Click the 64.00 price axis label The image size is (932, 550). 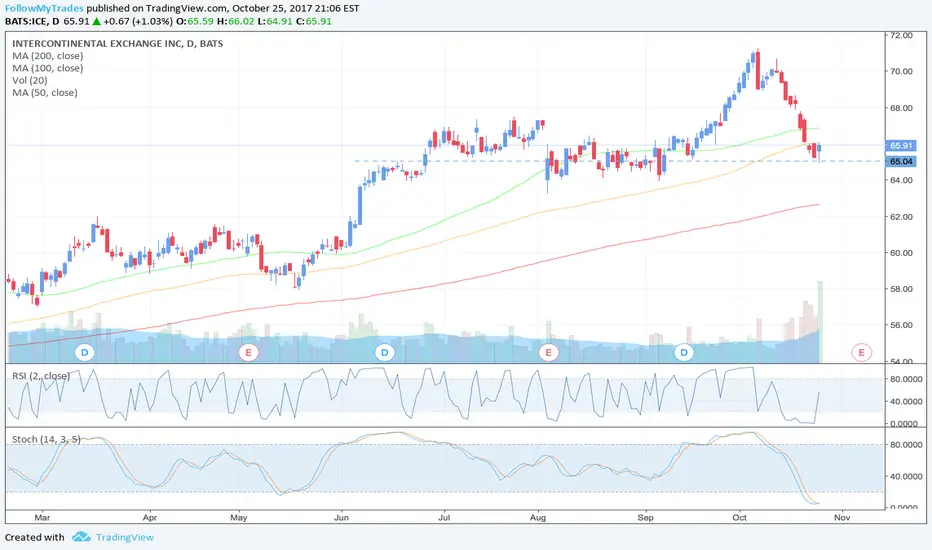click(x=901, y=180)
